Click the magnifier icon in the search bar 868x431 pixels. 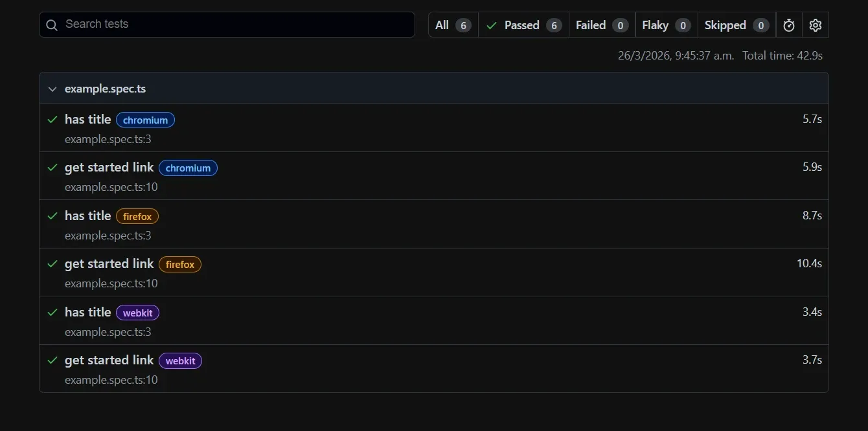pos(51,25)
